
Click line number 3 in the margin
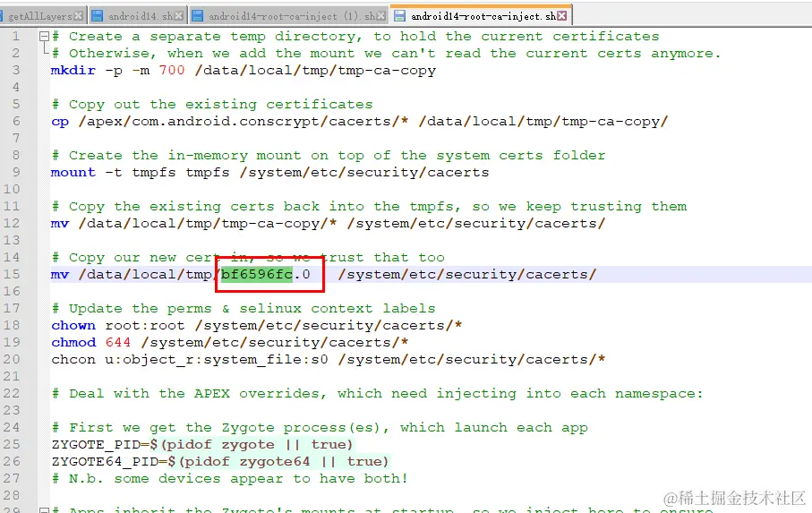(16, 70)
